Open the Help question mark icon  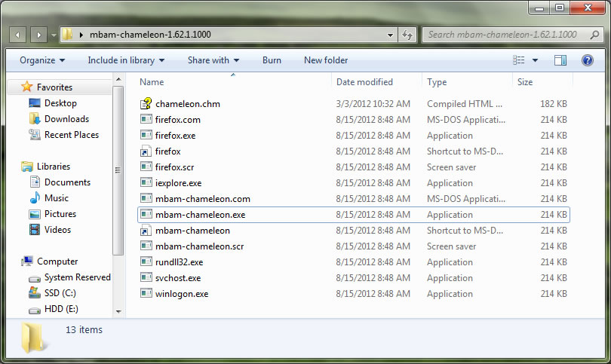pyautogui.click(x=587, y=60)
